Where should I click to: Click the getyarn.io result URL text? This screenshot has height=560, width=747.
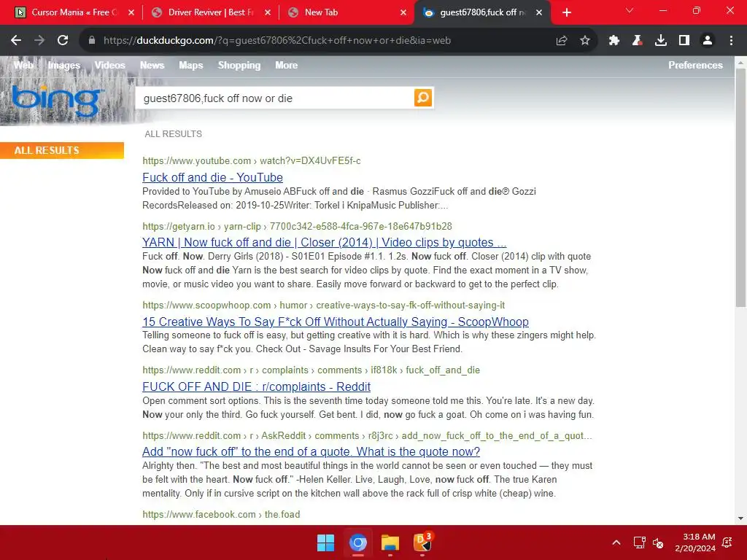tap(298, 226)
